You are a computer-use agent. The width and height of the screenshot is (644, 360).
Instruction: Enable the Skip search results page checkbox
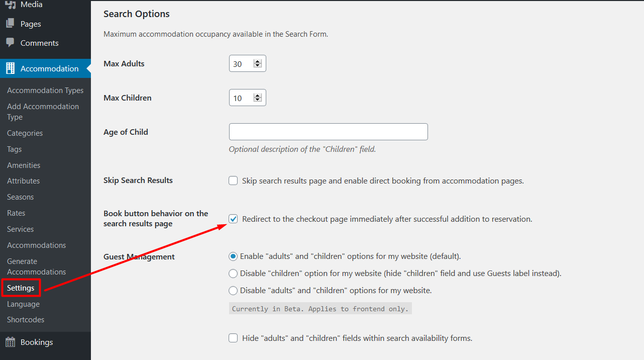[x=233, y=181]
